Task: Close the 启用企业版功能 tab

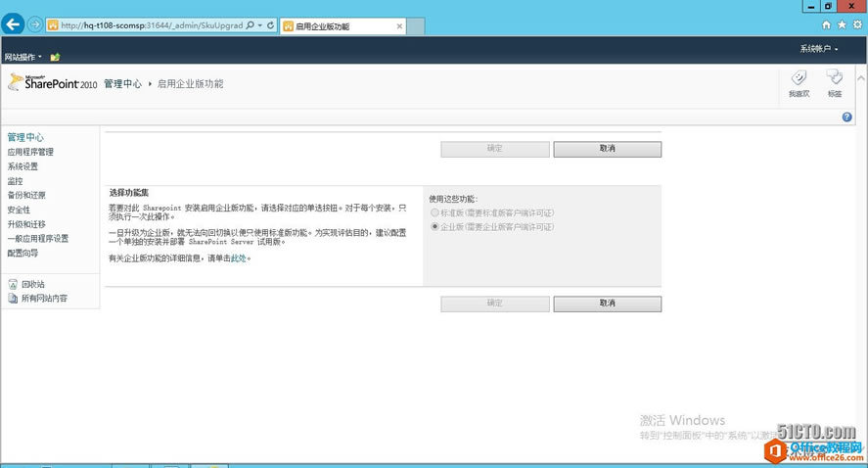Action: click(x=399, y=26)
